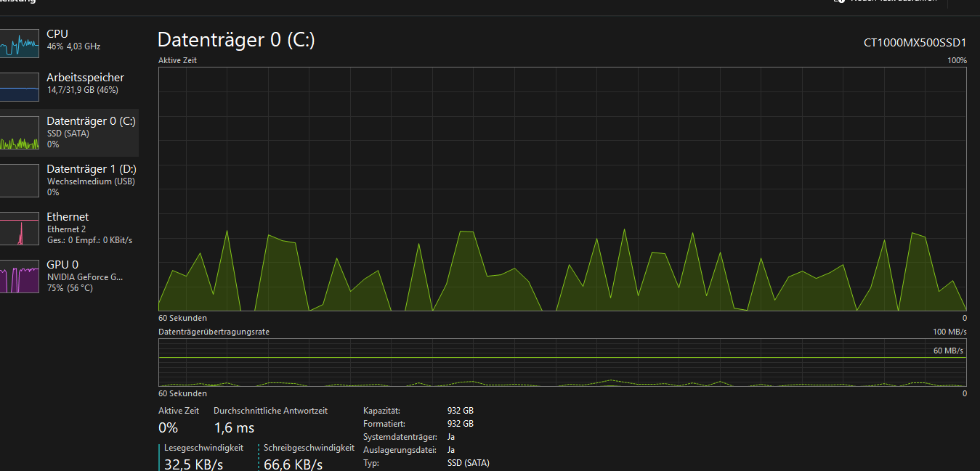The image size is (980, 471).
Task: Click the Schreibgeschwindigkeit label
Action: tap(309, 448)
